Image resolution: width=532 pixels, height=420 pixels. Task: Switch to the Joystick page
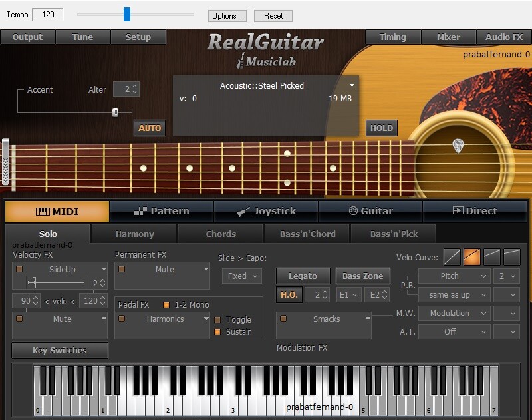266,211
